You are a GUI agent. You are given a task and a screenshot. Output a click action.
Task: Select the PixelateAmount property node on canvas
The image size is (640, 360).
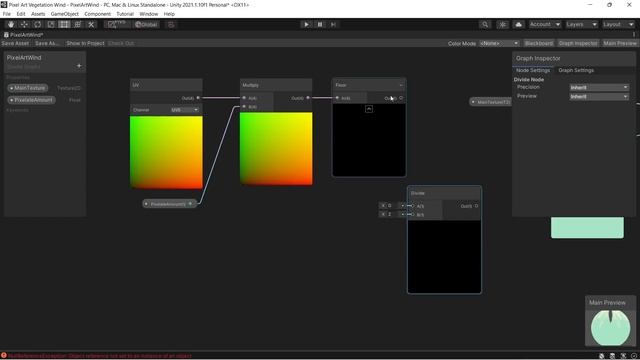point(169,204)
